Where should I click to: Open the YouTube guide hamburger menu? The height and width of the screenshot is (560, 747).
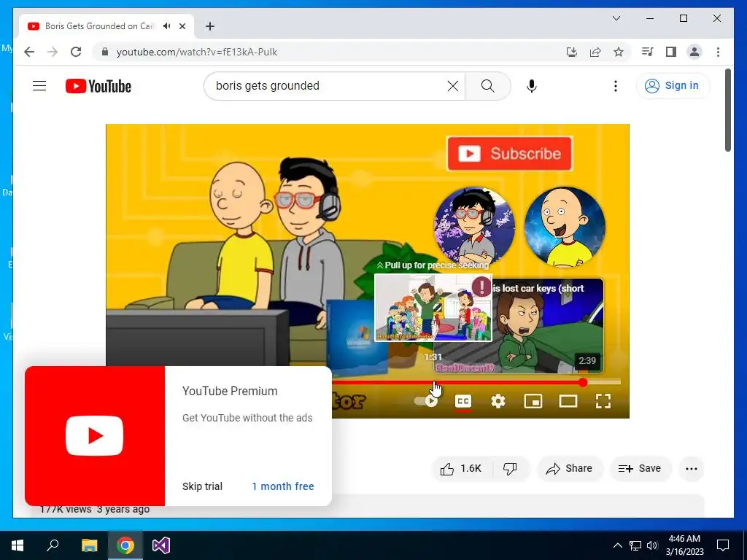[x=39, y=86]
